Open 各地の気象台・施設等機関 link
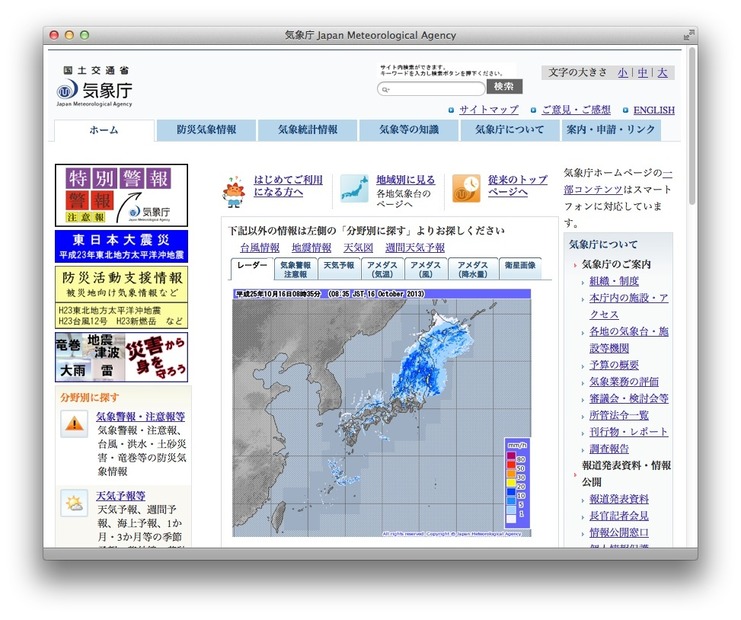This screenshot has width=741, height=620. click(x=629, y=340)
